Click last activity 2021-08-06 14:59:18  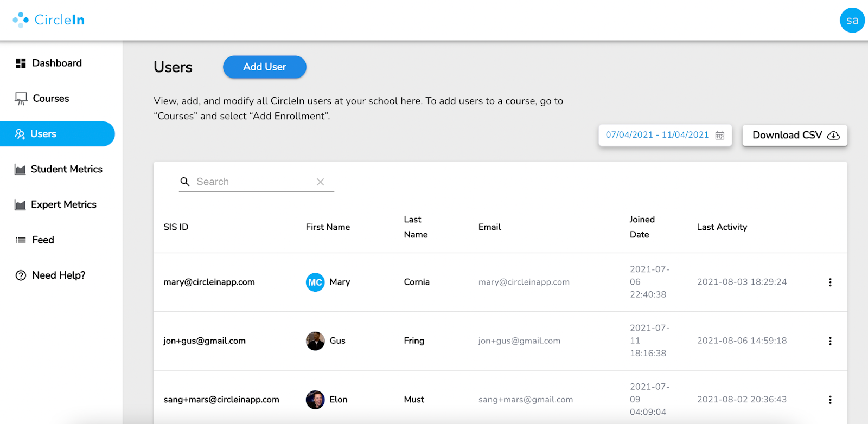pyautogui.click(x=742, y=341)
